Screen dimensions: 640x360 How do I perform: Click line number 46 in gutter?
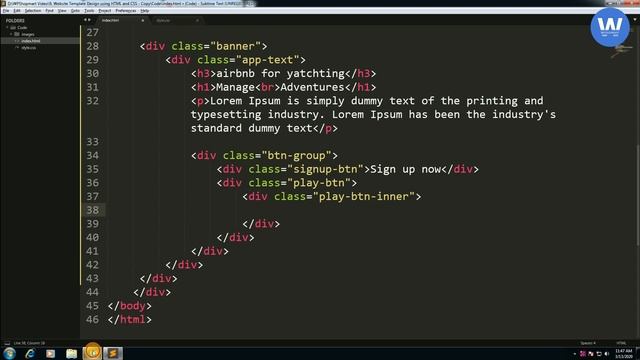coord(93,320)
